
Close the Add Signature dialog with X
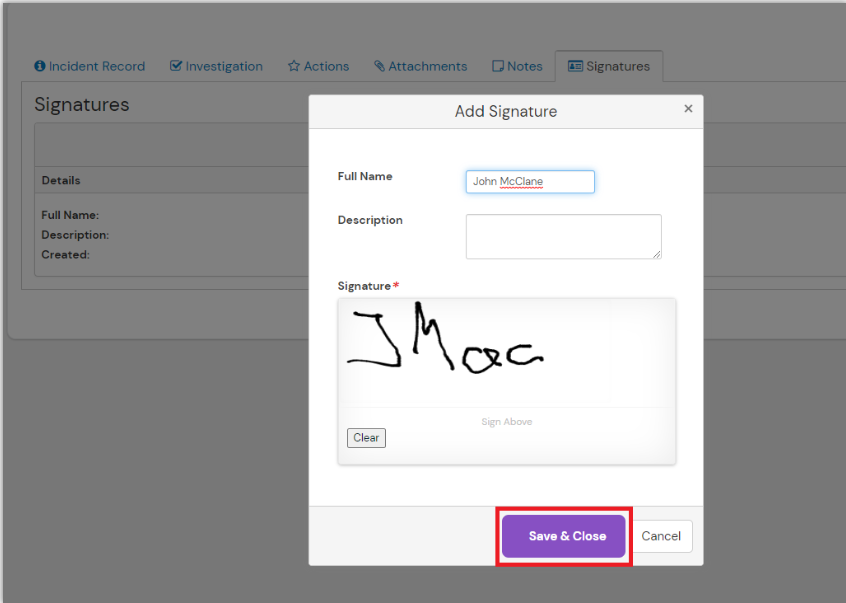(688, 109)
